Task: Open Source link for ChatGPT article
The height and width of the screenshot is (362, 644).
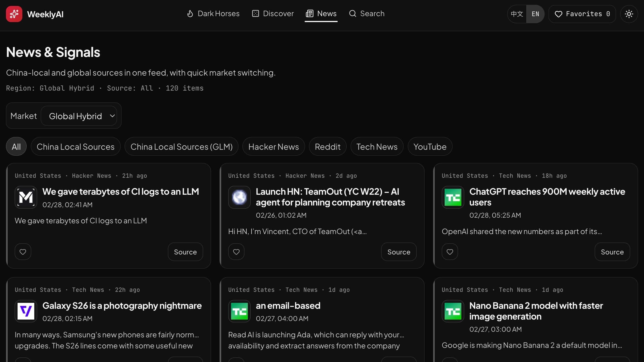Action: click(x=612, y=252)
